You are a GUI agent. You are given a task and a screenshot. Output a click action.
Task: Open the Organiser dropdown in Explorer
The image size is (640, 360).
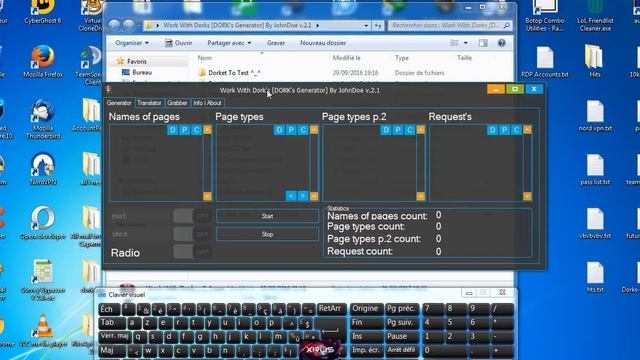(132, 43)
